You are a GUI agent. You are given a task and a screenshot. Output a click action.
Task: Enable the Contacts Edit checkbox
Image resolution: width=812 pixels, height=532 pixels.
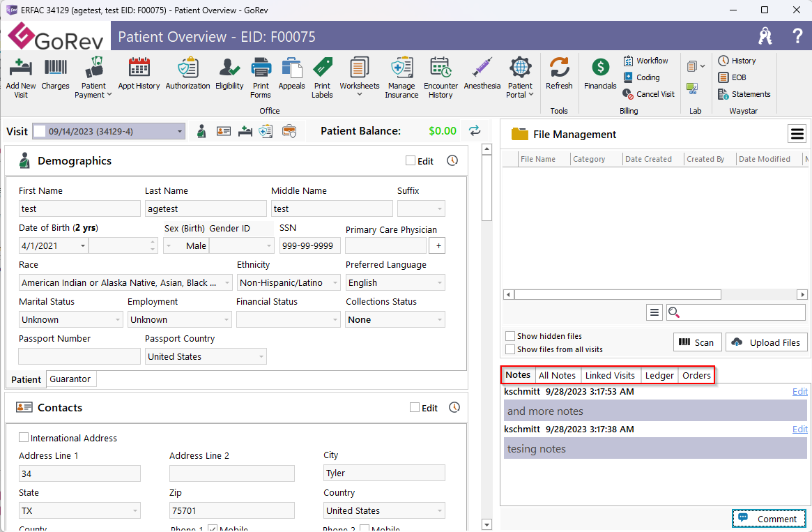coord(414,408)
